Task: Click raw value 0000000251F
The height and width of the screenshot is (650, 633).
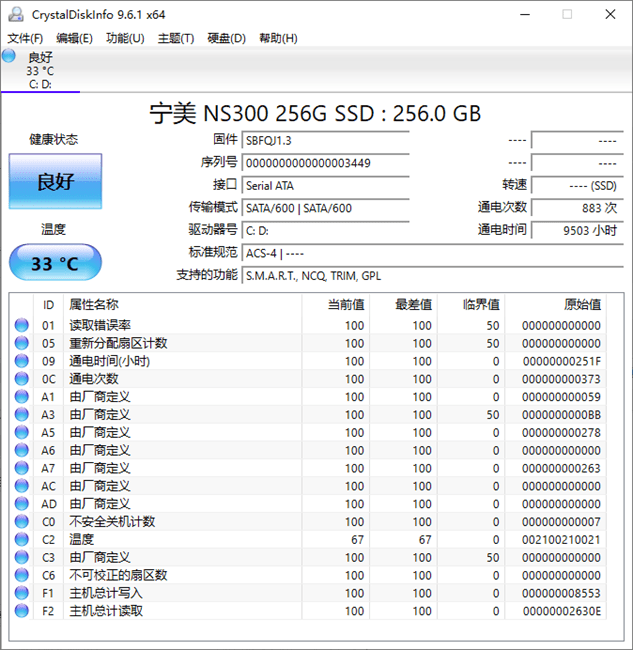Action: coord(562,361)
